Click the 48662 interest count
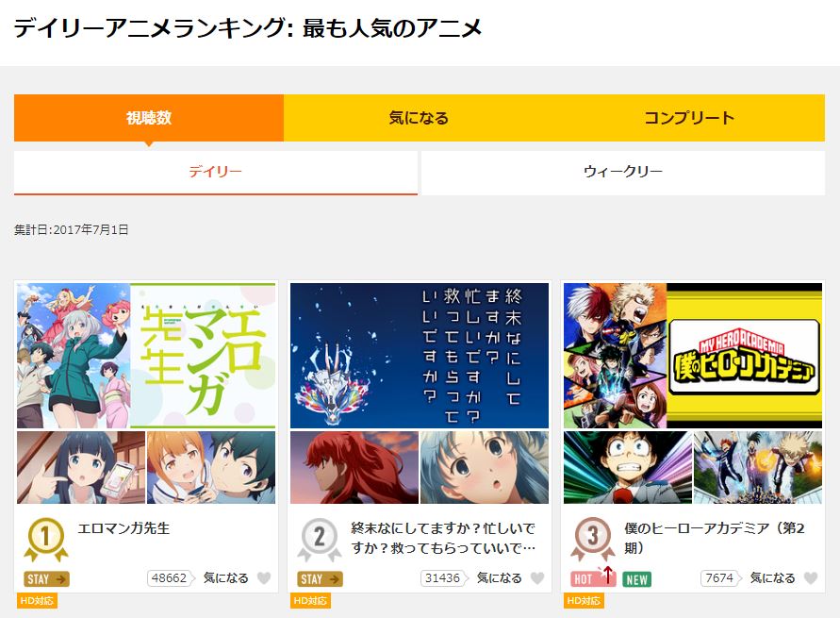 point(170,578)
